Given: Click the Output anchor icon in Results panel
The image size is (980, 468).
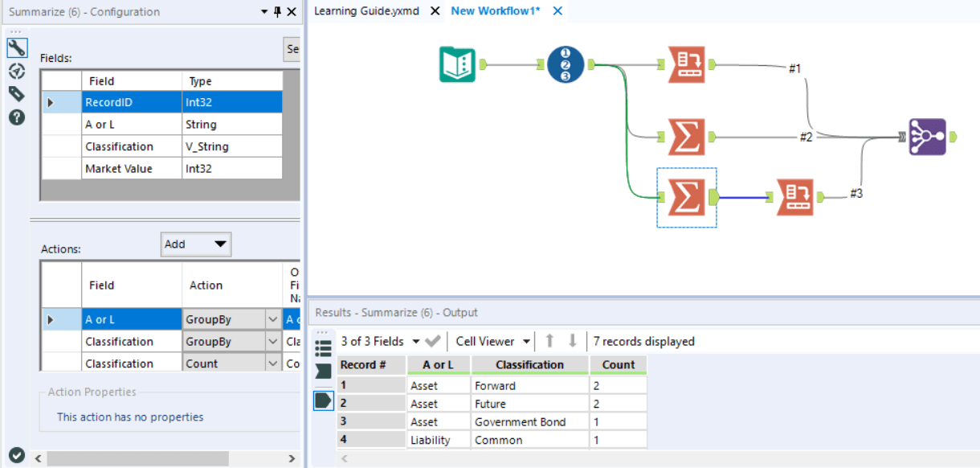Looking at the screenshot, I should point(324,400).
